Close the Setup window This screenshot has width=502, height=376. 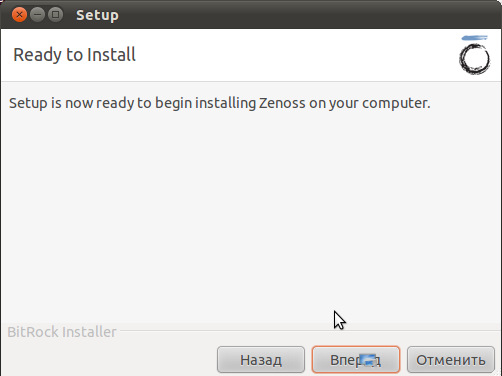(x=19, y=15)
